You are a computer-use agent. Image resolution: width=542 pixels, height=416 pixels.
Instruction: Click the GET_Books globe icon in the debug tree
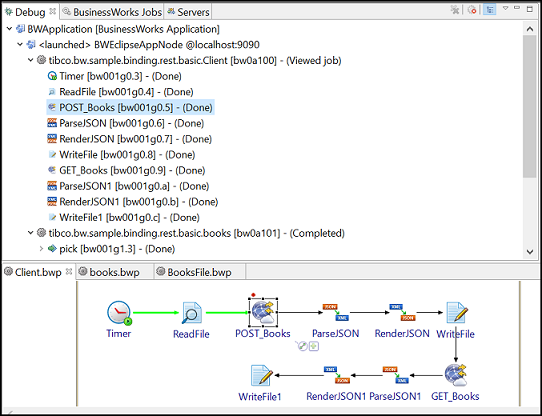point(52,170)
